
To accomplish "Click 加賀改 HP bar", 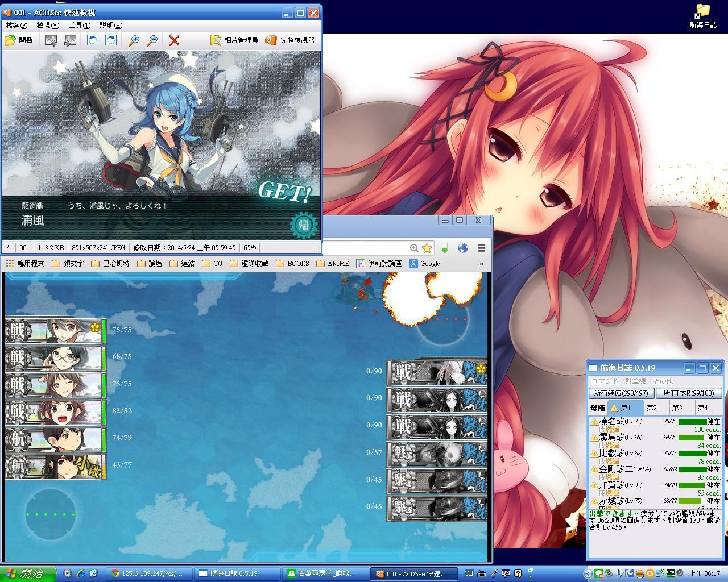I will pyautogui.click(x=692, y=485).
